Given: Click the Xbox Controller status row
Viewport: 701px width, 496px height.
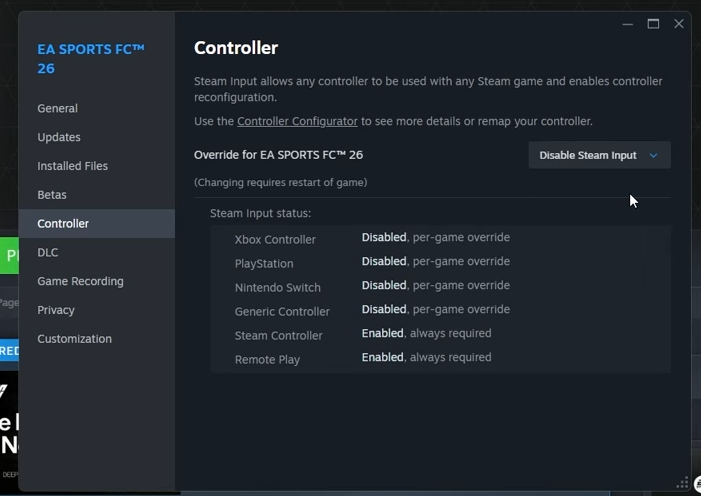Looking at the screenshot, I should (x=440, y=238).
